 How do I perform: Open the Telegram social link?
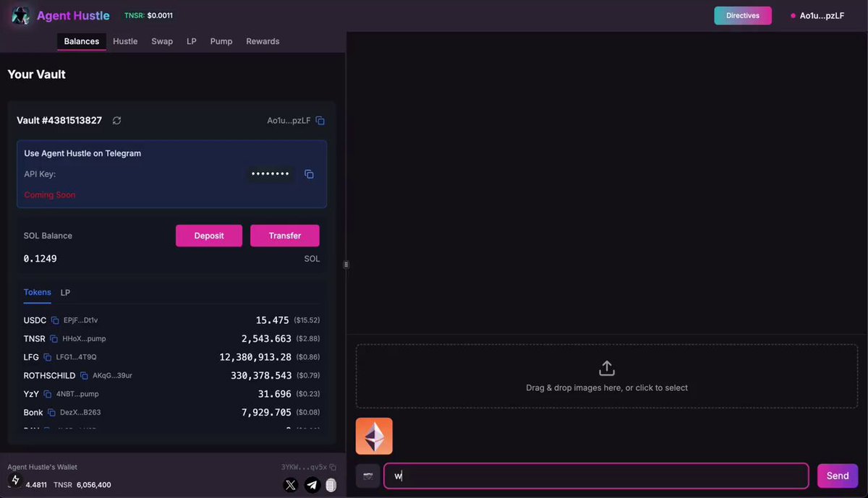tap(312, 485)
